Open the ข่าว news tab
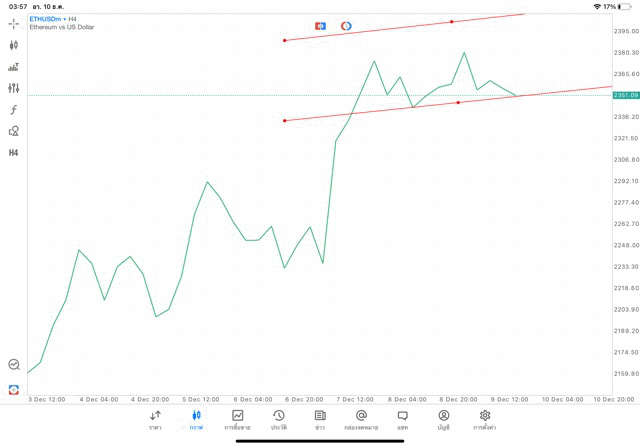 pos(320,420)
